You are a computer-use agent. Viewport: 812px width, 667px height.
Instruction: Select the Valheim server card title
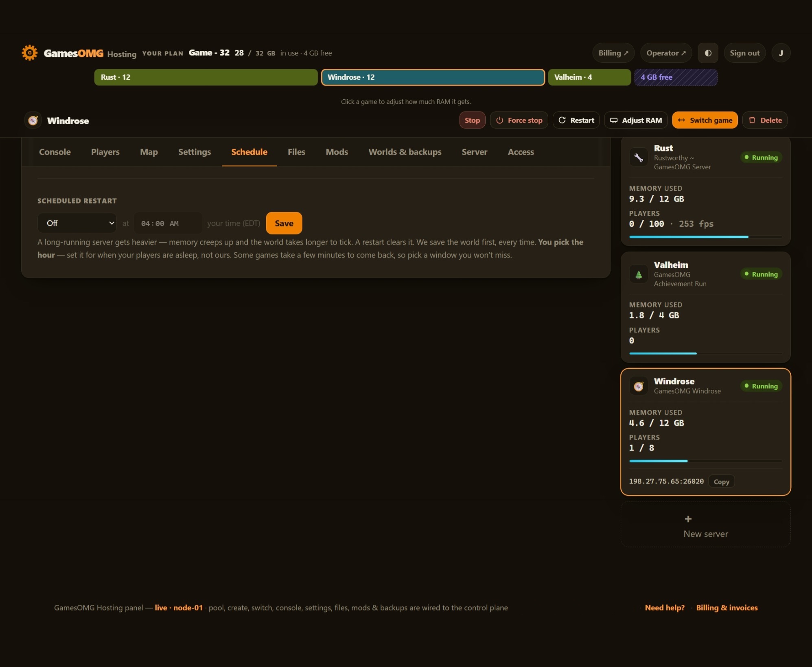[671, 265]
